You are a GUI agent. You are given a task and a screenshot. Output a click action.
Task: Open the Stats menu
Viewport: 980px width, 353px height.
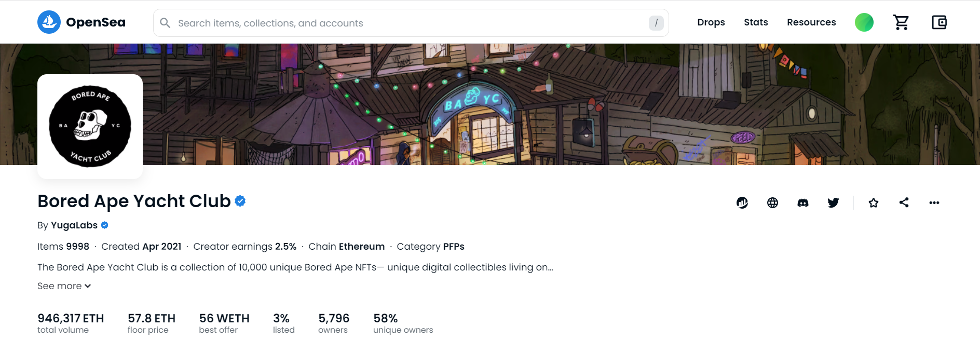[x=756, y=22]
